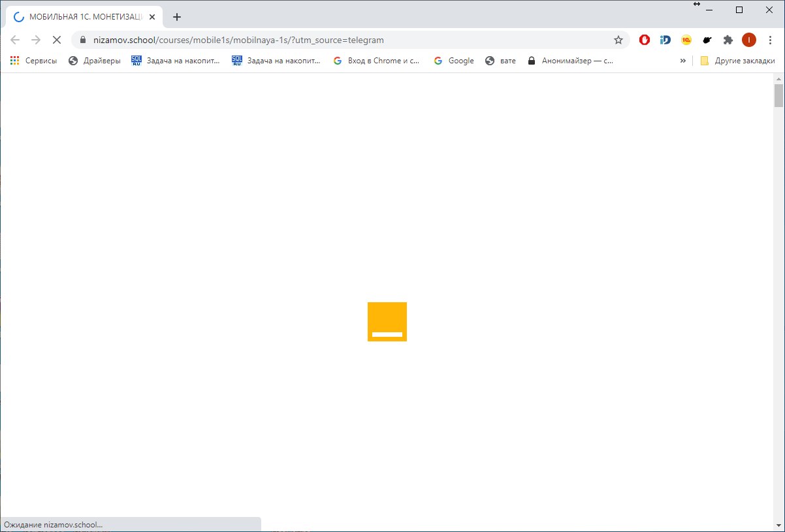Open Chrome three-dot menu
This screenshot has height=532, width=785.
771,40
